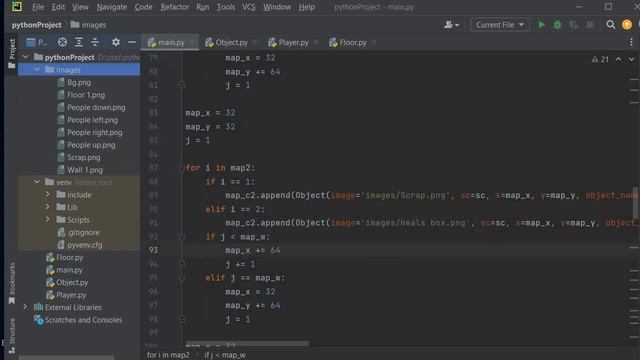This screenshot has width=640, height=360.
Task: Switch to the Object.py tab
Action: point(231,42)
